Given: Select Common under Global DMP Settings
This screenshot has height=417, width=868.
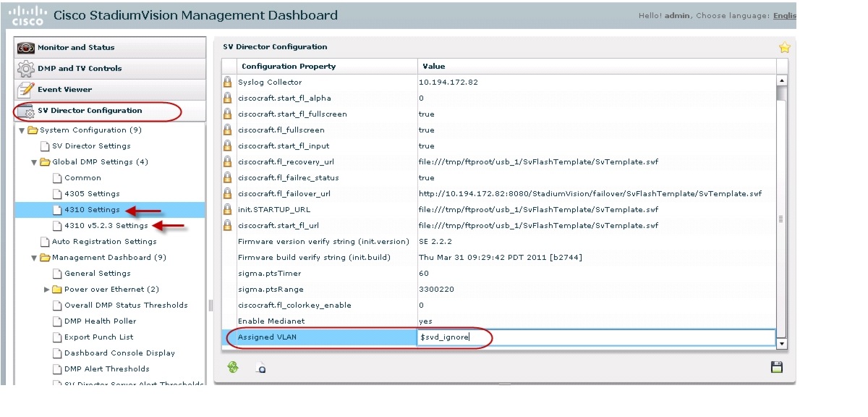Looking at the screenshot, I should [82, 178].
